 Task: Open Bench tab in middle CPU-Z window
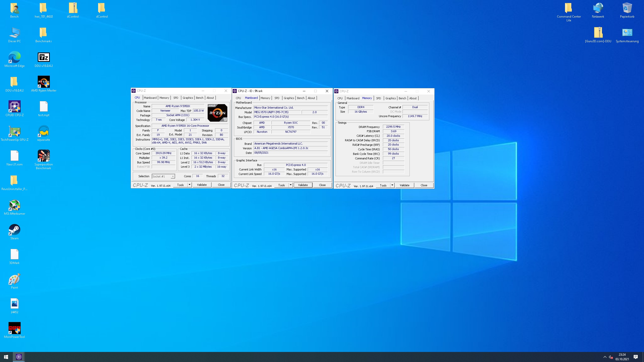(301, 98)
